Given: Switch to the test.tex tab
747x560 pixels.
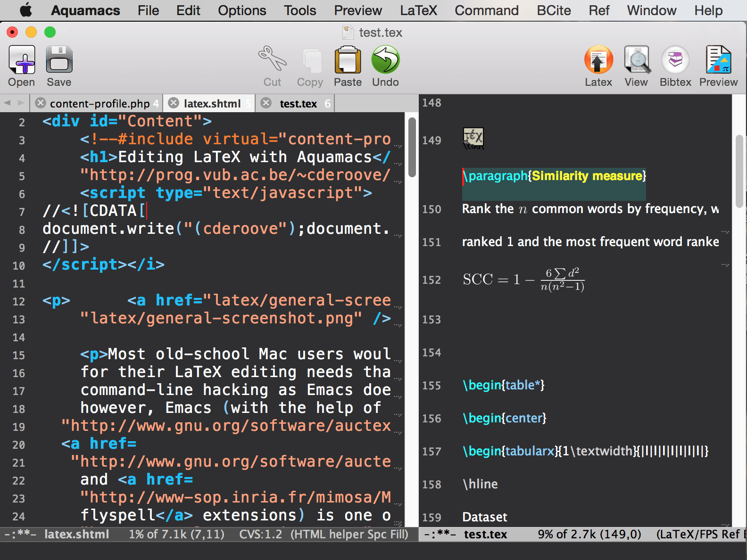Looking at the screenshot, I should (x=298, y=104).
